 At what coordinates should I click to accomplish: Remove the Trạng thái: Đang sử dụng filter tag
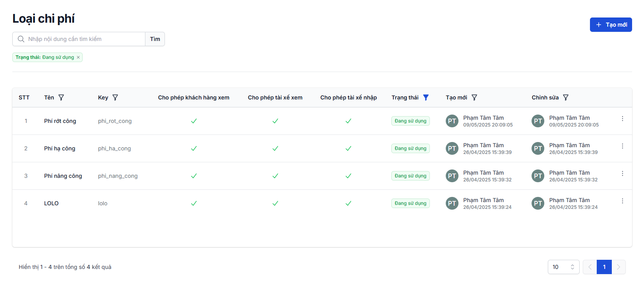coord(78,57)
